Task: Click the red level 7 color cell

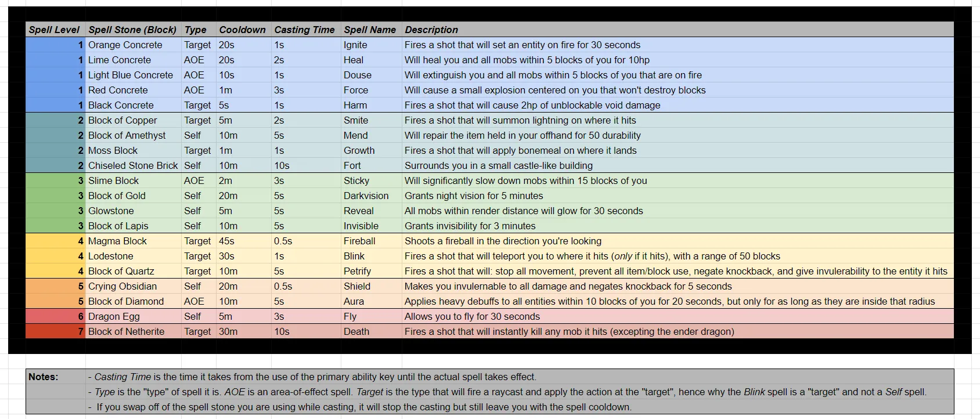Action: (56, 331)
